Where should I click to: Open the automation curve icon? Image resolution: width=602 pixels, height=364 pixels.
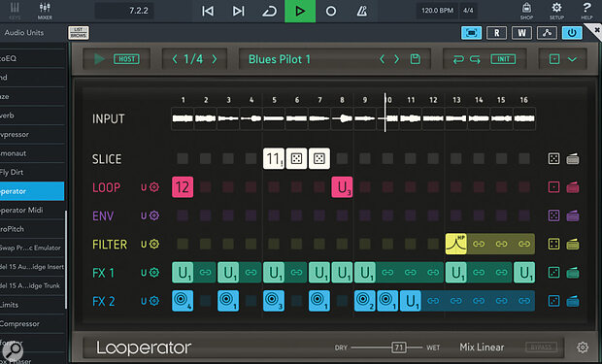pyautogui.click(x=547, y=33)
